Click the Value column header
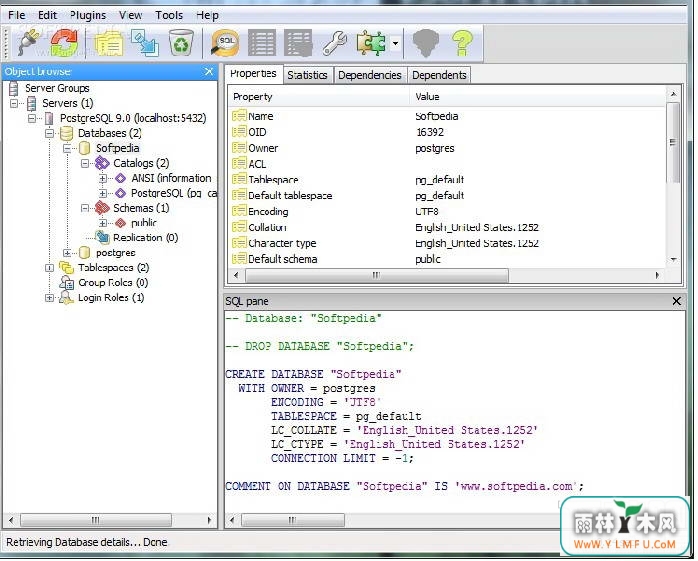The image size is (698, 561). (538, 97)
